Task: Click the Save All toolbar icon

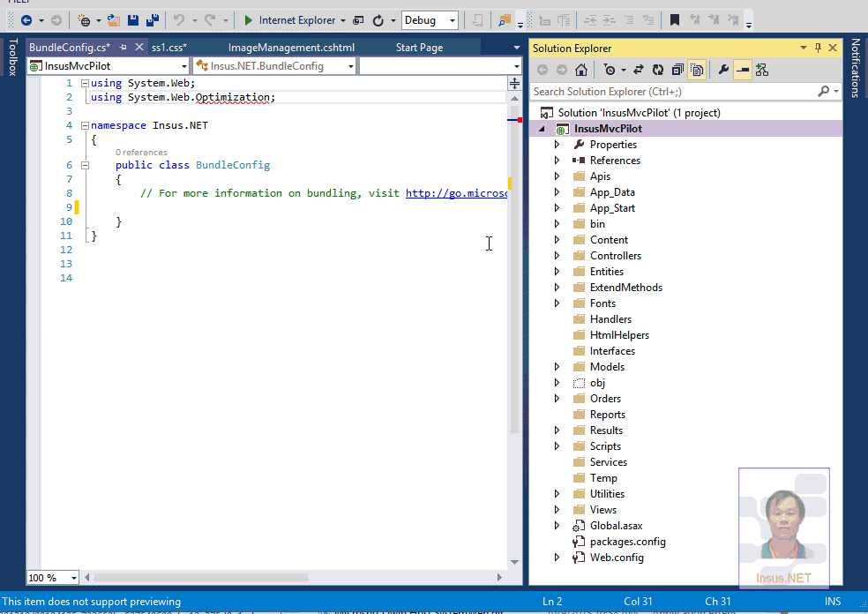Action: [153, 20]
